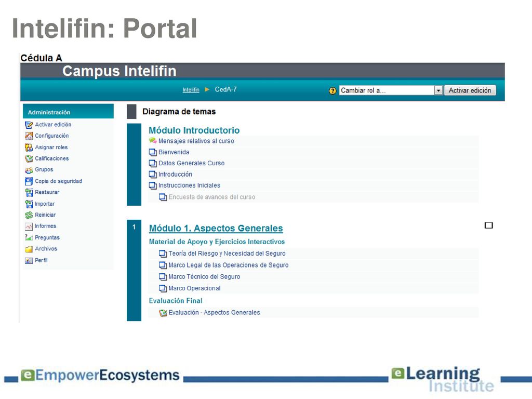Viewport: 532px width, 399px height.
Task: Click the icon beside Marco Legal de las Operaciones
Action: (163, 265)
